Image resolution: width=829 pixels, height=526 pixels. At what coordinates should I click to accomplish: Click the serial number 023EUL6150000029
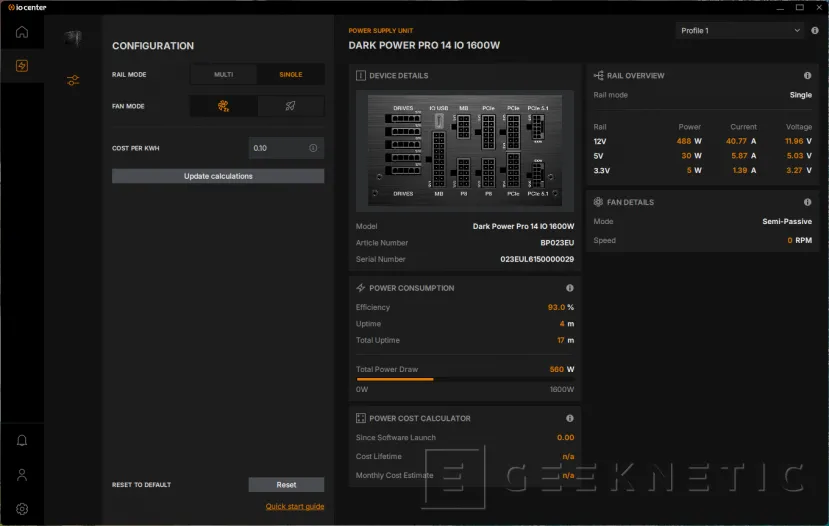point(537,259)
